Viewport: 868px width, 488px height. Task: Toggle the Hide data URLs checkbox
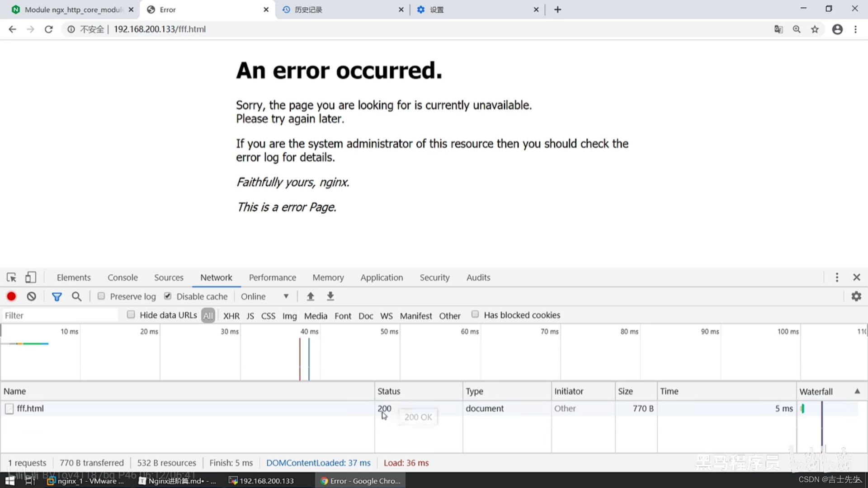(x=131, y=314)
